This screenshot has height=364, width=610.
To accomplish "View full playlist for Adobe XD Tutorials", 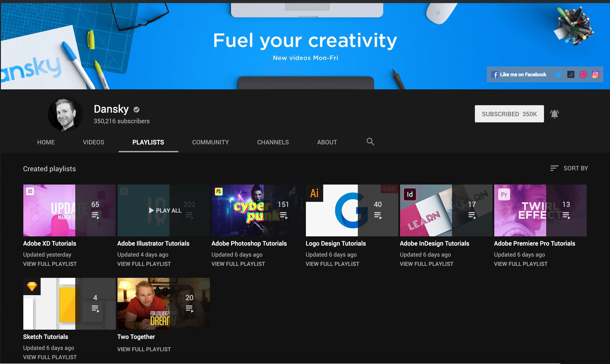I will pyautogui.click(x=50, y=264).
